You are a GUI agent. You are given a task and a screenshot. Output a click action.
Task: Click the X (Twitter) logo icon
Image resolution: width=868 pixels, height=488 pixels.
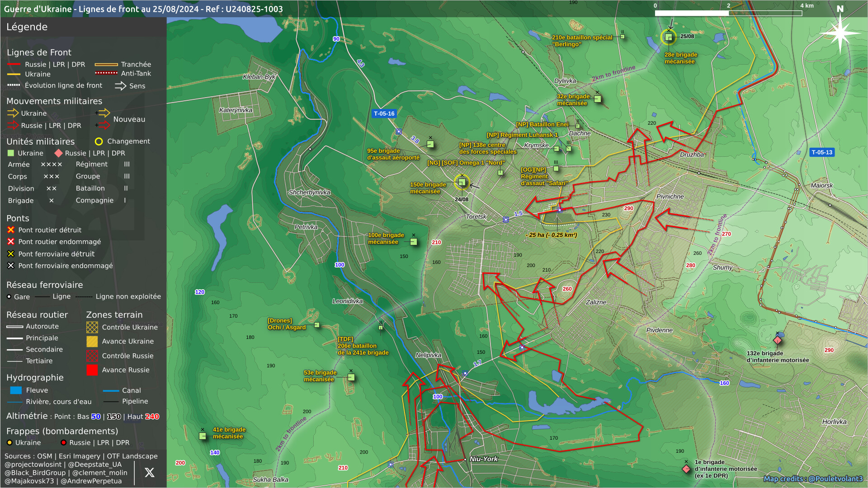click(x=150, y=473)
